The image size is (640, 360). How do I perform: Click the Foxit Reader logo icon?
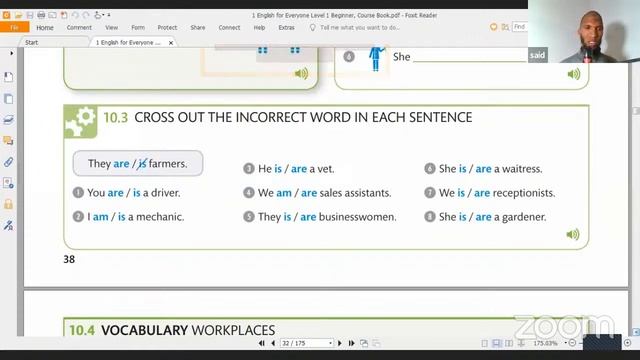7,15
